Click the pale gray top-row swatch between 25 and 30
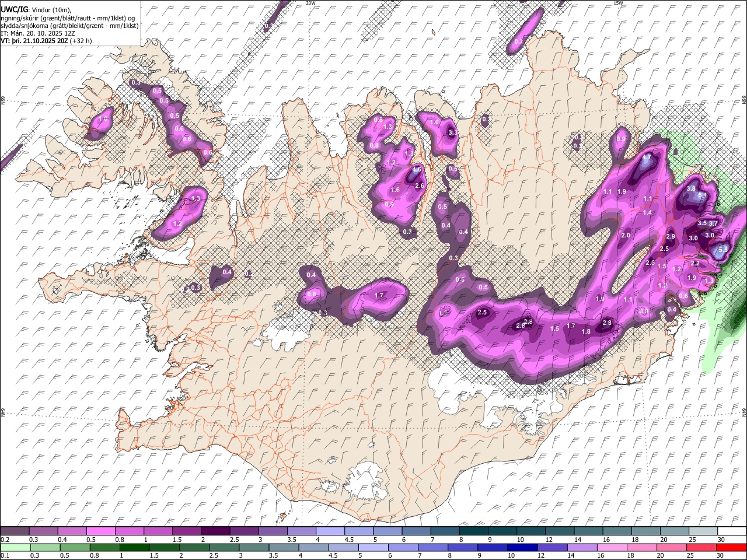 point(703,531)
